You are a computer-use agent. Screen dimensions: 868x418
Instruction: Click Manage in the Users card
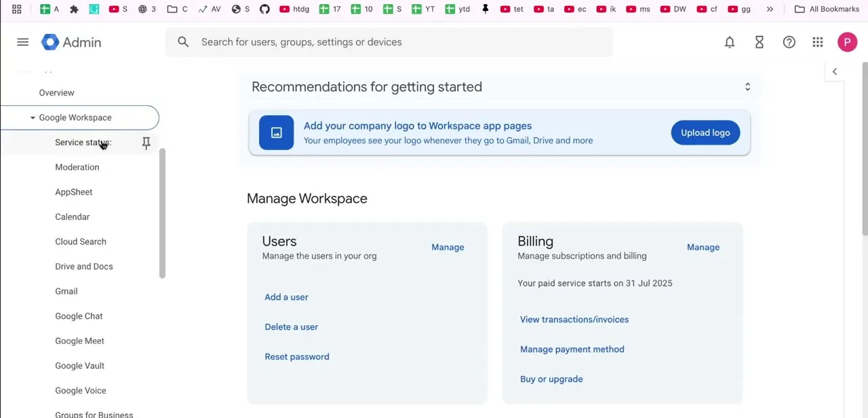click(x=448, y=247)
